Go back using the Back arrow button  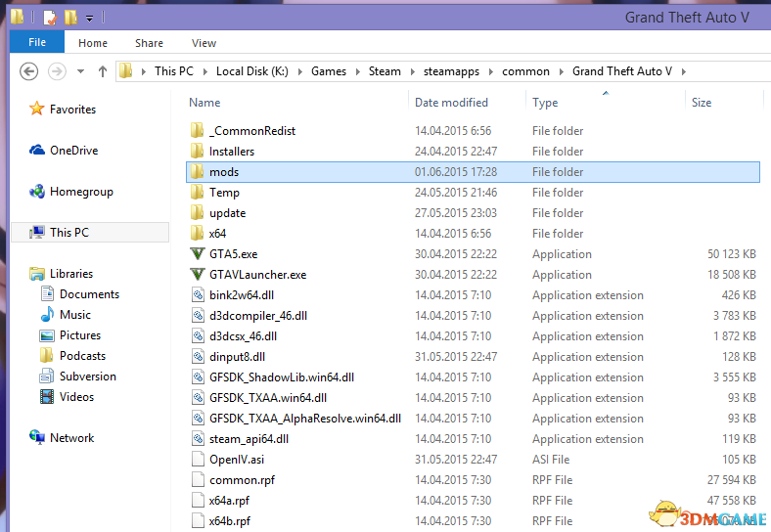(x=29, y=71)
